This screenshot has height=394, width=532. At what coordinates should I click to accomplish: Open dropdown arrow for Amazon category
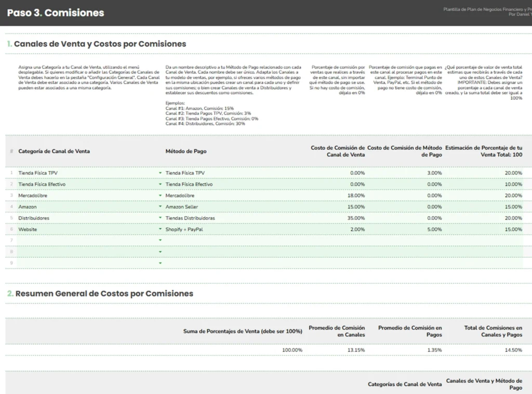160,207
